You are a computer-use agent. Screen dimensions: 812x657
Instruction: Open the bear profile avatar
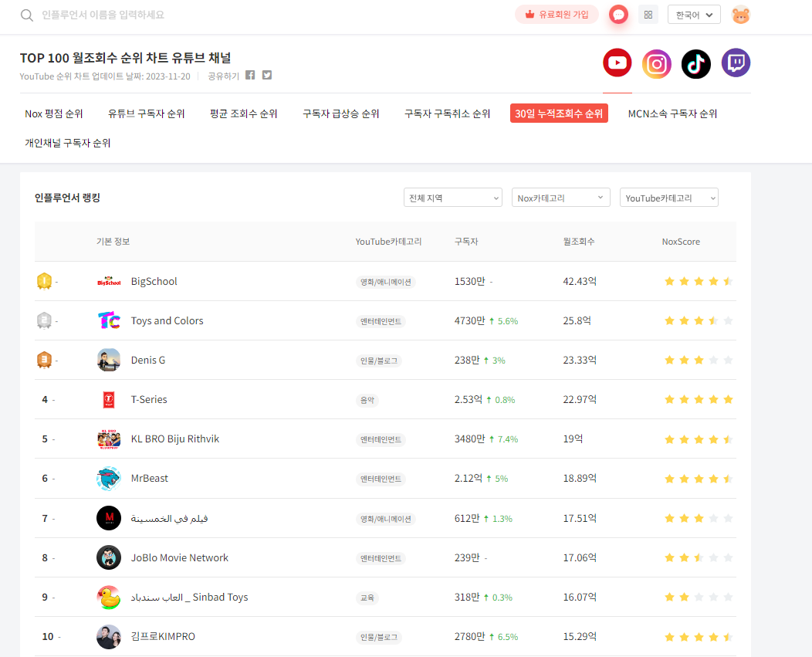[740, 15]
